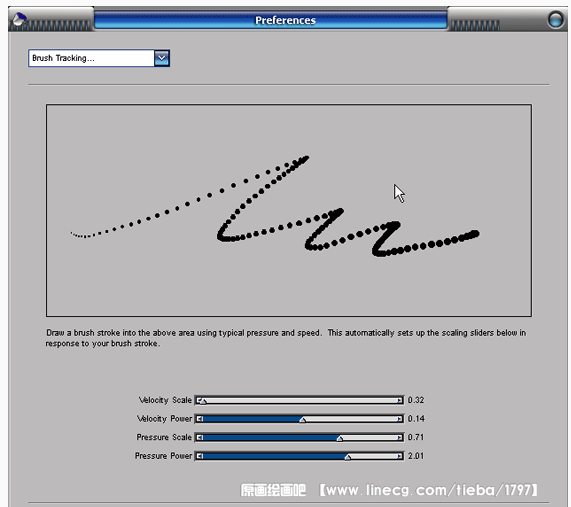Adjust the Velocity Scale slider thumb

204,401
